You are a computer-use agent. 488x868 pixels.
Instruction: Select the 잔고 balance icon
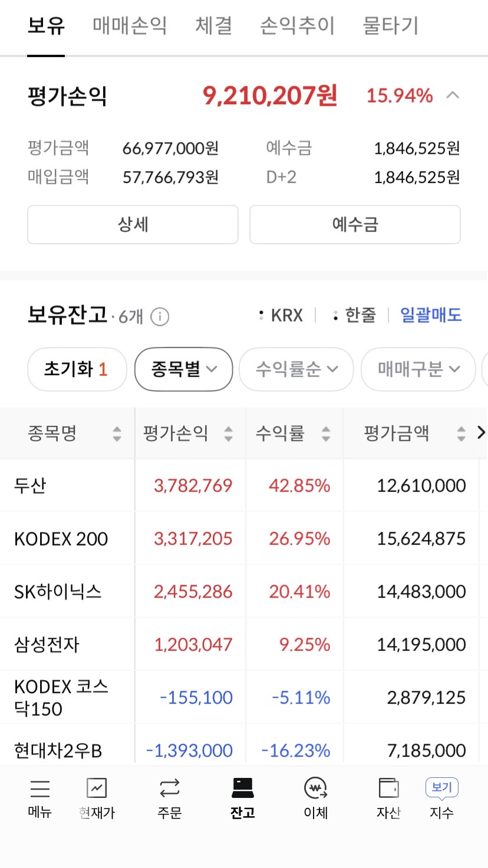(x=243, y=787)
